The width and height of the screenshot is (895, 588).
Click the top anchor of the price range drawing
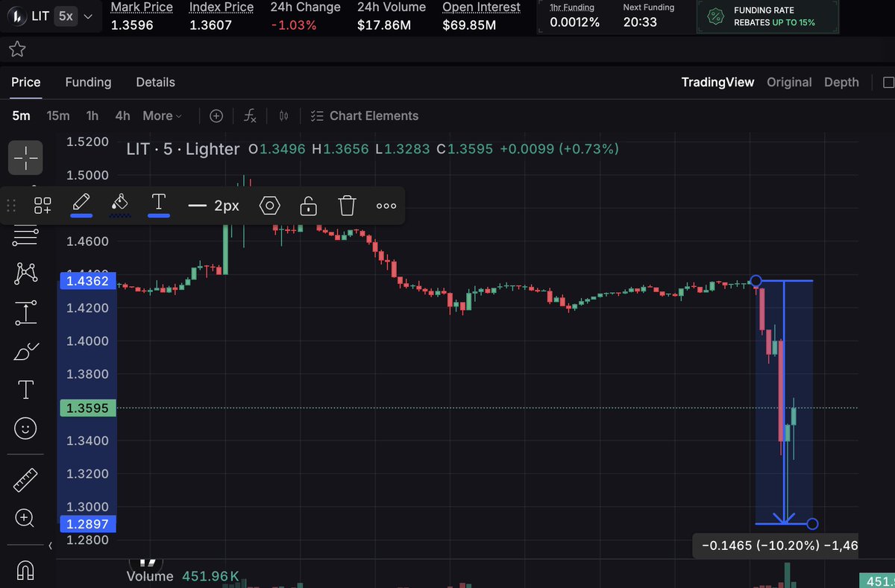(x=756, y=281)
